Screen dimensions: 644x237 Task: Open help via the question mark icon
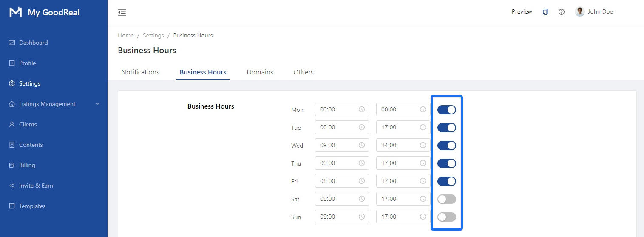[x=562, y=12]
